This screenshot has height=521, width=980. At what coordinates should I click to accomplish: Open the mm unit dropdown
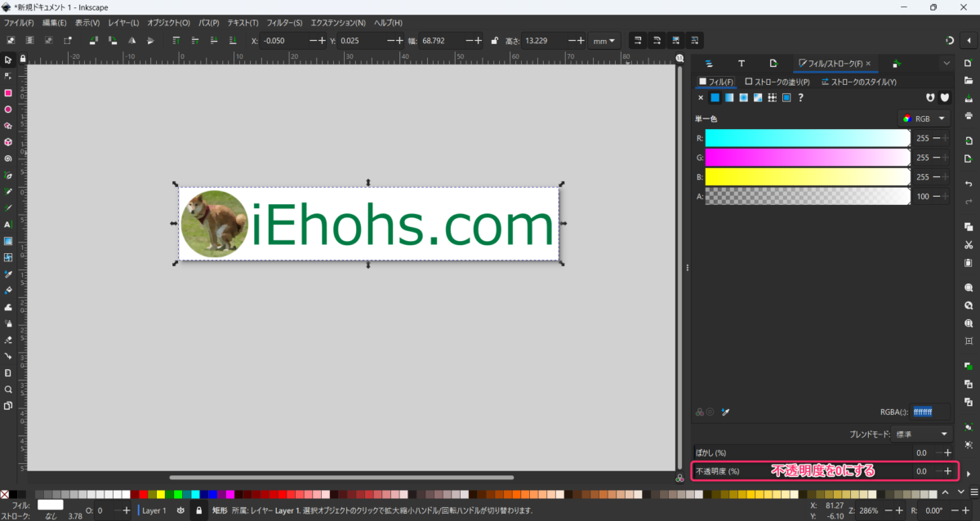pos(604,40)
